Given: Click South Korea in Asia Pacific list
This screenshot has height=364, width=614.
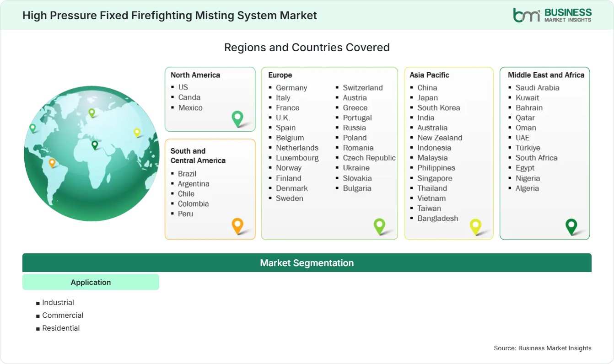Looking at the screenshot, I should (x=439, y=108).
